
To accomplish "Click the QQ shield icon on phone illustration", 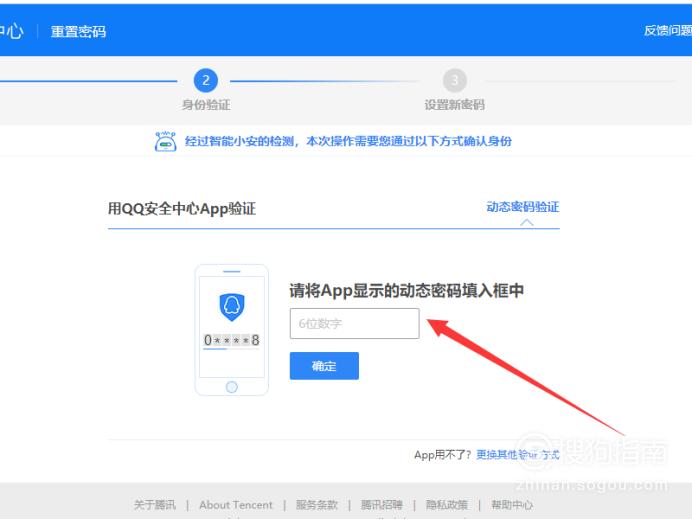I will tap(232, 307).
